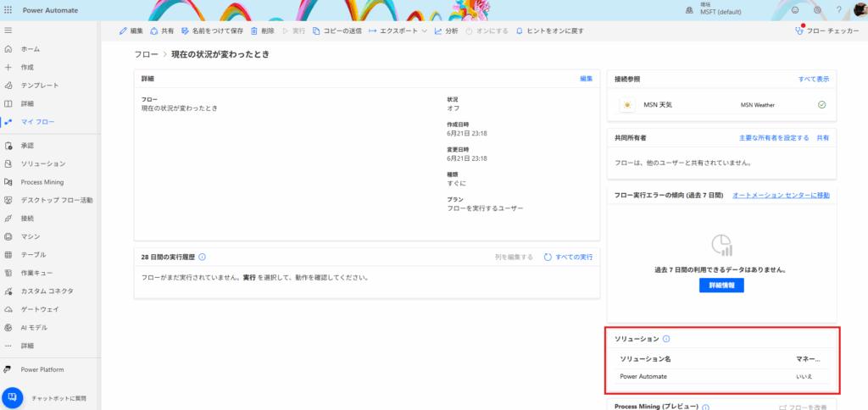Click 編集 link in 詳細 card

[587, 79]
